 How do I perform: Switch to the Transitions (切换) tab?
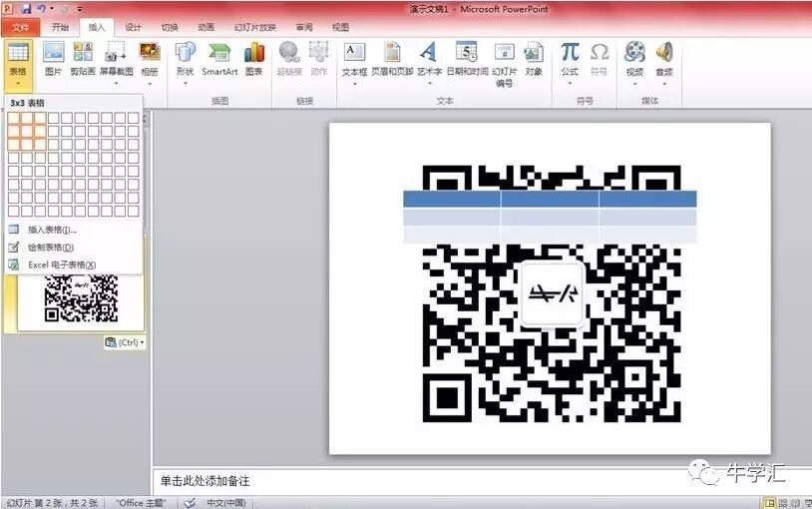170,27
